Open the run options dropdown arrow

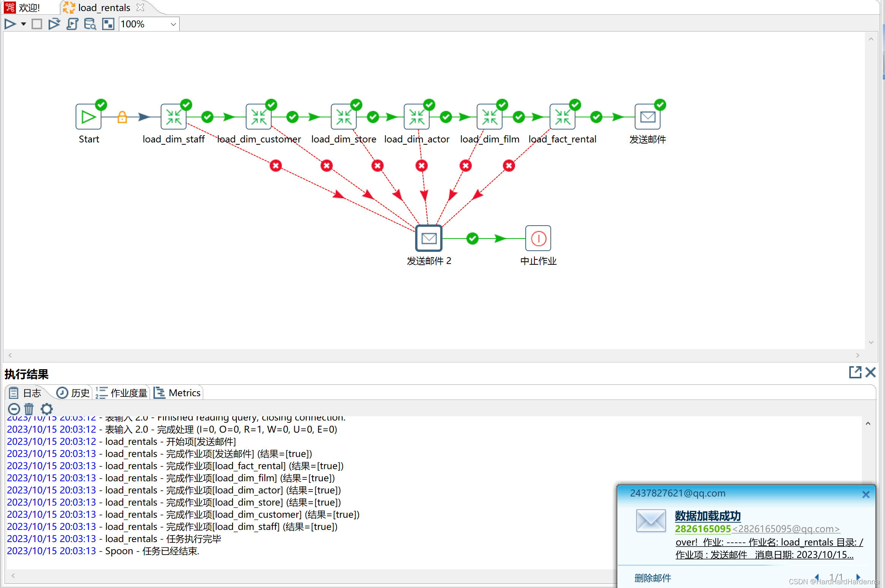point(24,24)
